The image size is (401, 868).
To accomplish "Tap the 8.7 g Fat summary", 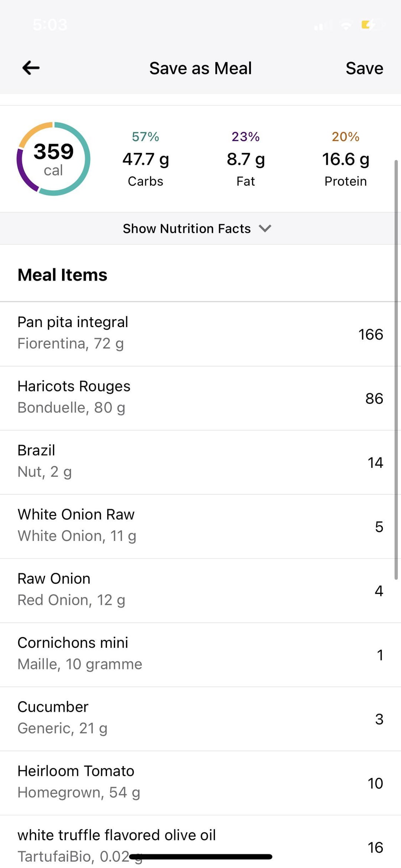I will [245, 159].
